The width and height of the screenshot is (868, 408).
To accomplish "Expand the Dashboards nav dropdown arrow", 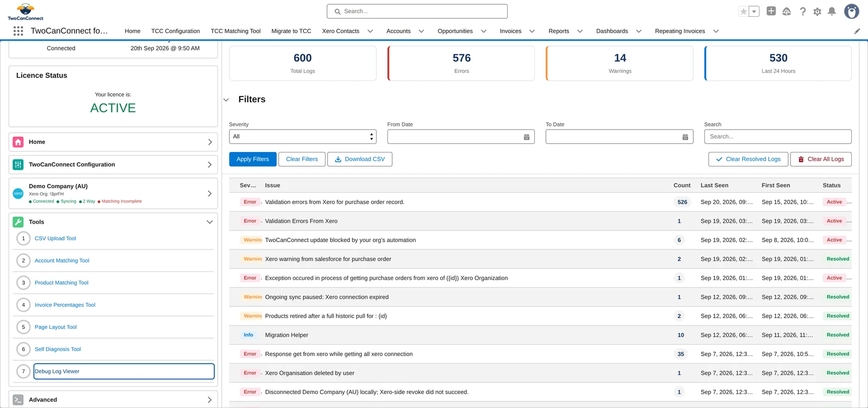I will click(x=639, y=31).
